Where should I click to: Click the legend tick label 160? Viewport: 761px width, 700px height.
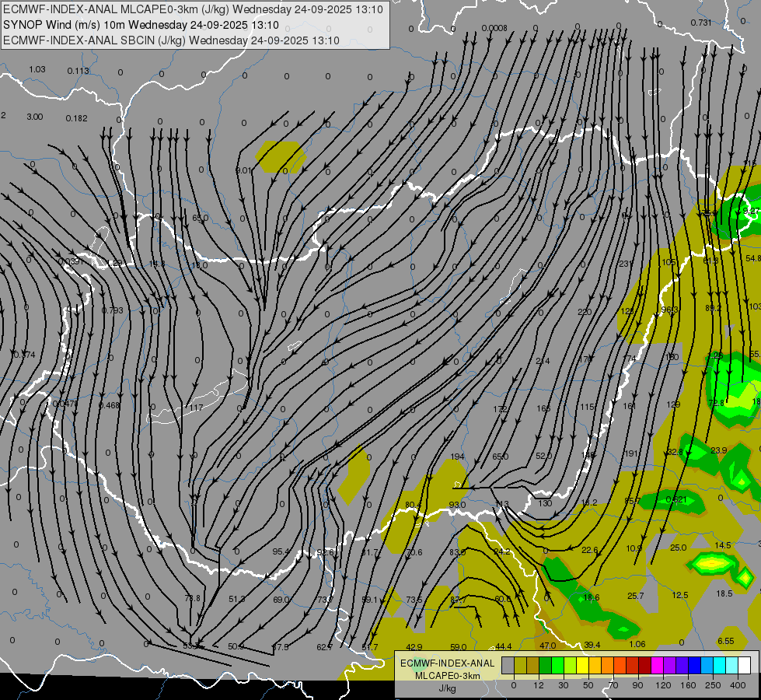(688, 685)
